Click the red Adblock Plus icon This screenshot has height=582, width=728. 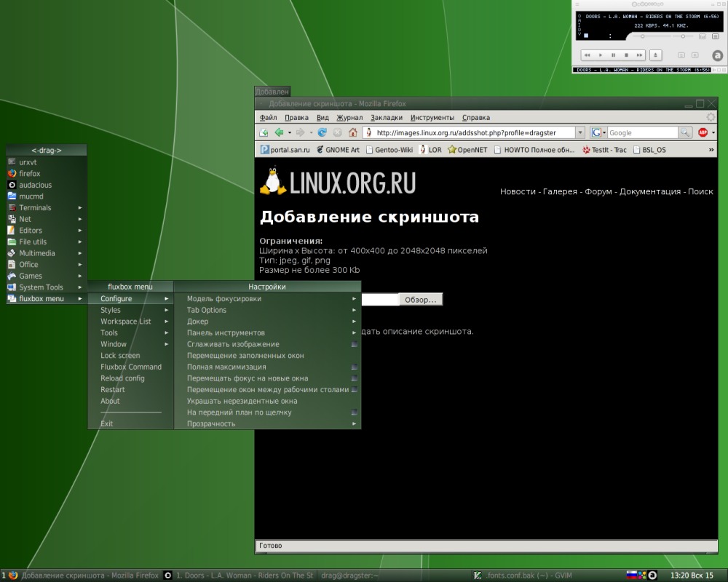tap(703, 132)
